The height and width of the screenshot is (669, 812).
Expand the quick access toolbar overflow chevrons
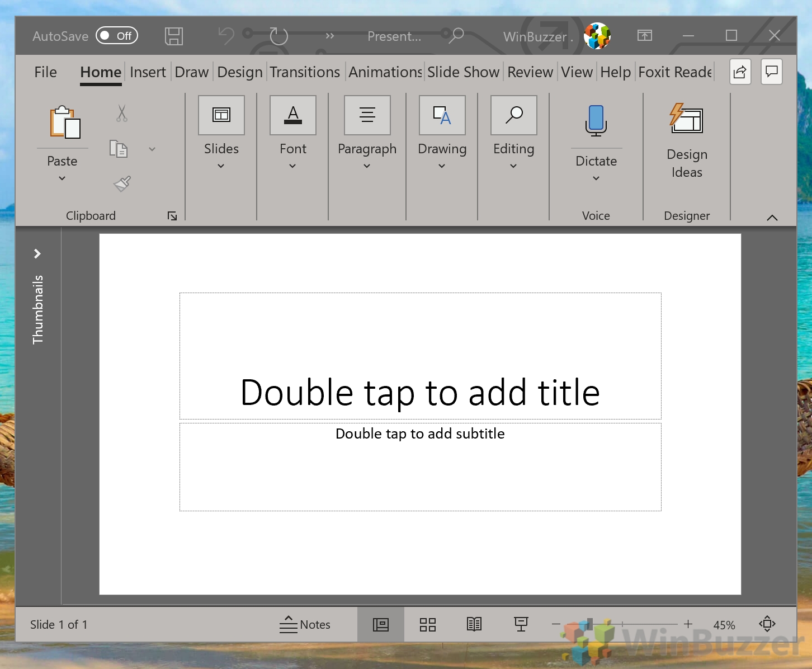[330, 36]
